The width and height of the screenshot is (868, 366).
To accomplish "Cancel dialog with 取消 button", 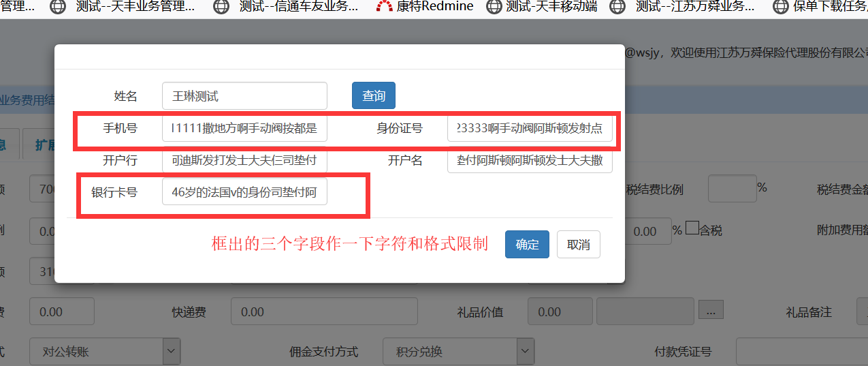I will click(579, 245).
